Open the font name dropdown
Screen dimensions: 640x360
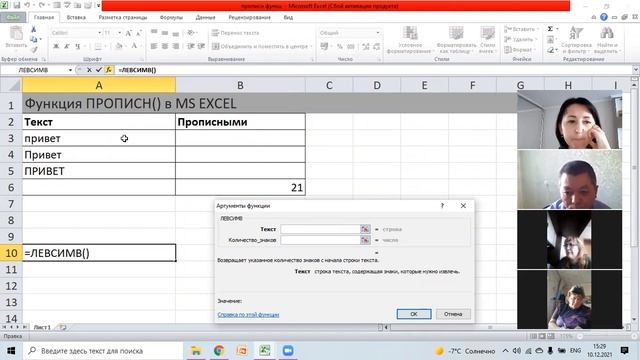click(99, 33)
